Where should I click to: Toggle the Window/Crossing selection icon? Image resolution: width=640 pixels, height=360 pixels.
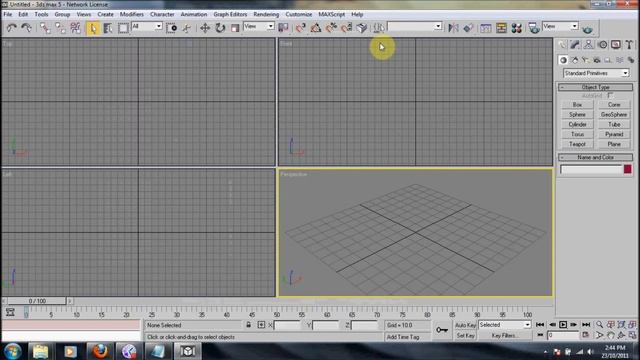coord(172,28)
